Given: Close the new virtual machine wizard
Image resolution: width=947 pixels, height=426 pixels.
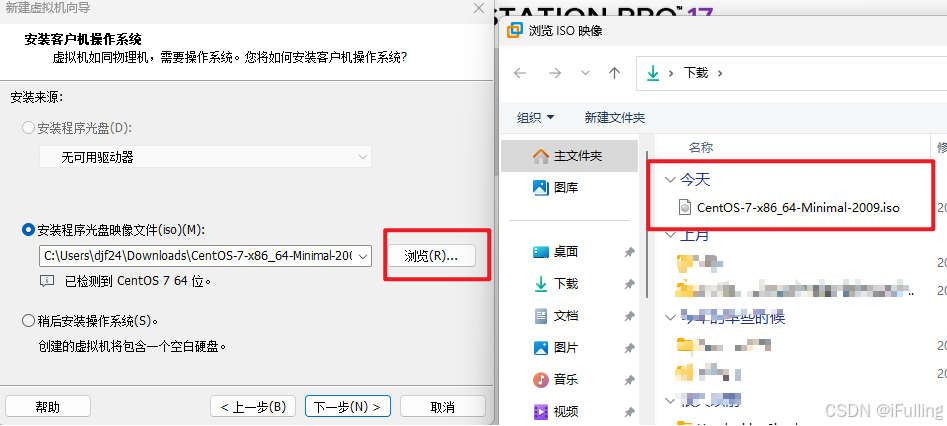Looking at the screenshot, I should pos(478,8).
